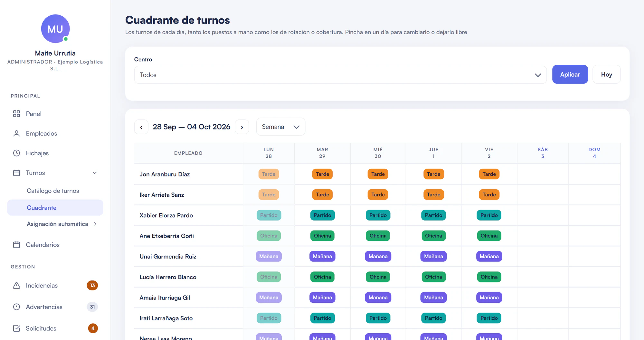
Task: Click Amaia Iturriaga's Monday Mañana shift
Action: tap(269, 297)
